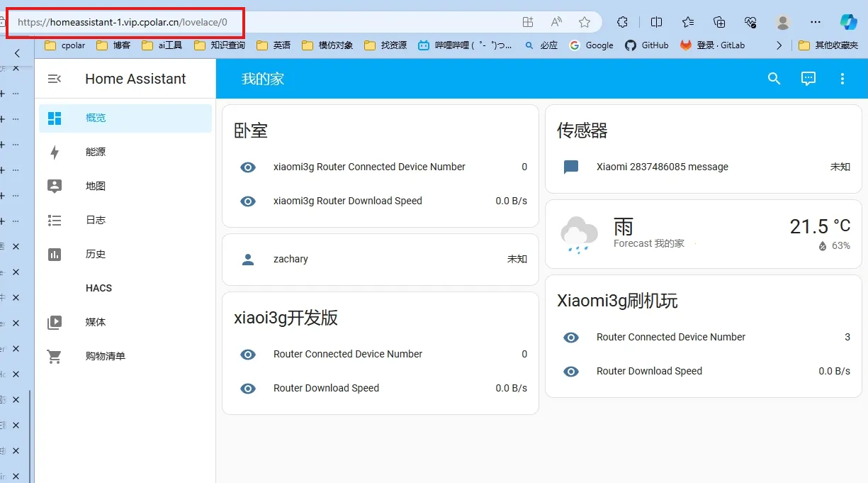868x483 pixels.
Task: Open the zachary person entity
Action: (x=291, y=260)
